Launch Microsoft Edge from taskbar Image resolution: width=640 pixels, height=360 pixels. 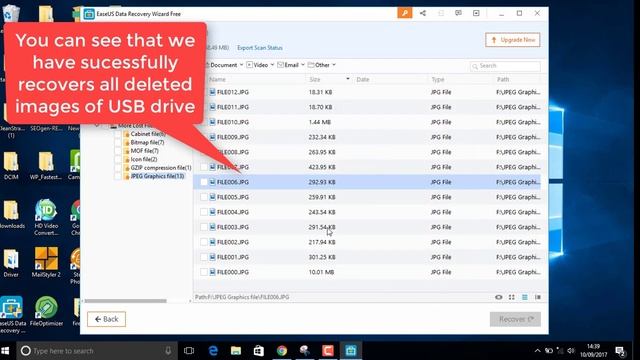[x=213, y=351]
